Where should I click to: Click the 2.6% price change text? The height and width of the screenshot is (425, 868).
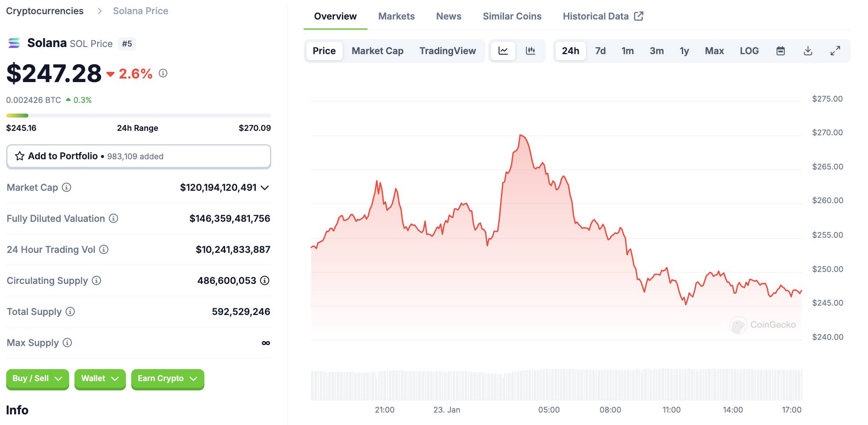136,74
